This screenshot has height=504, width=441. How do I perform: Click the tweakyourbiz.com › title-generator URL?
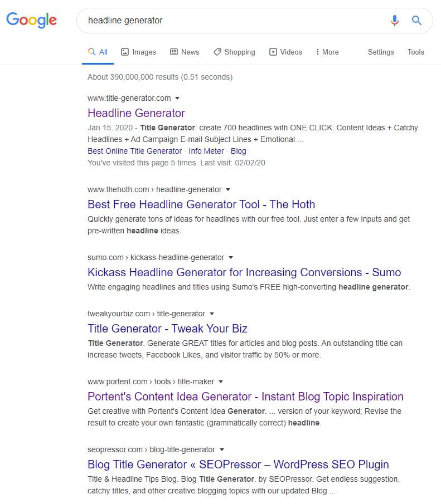click(x=147, y=314)
